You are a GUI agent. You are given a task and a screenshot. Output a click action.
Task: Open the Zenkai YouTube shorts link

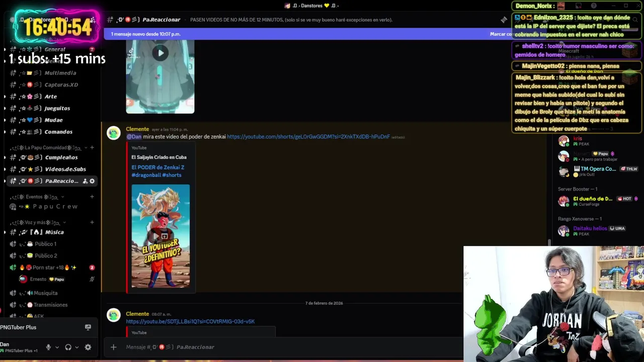tap(308, 137)
